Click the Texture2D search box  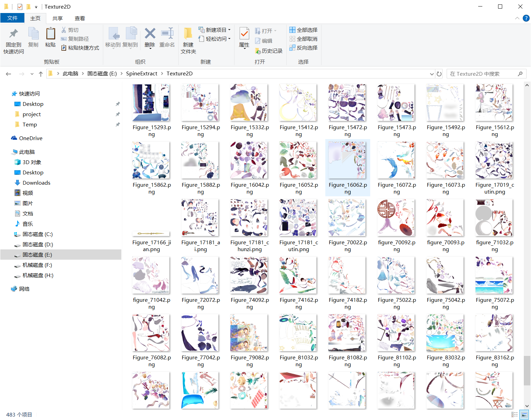[486, 74]
